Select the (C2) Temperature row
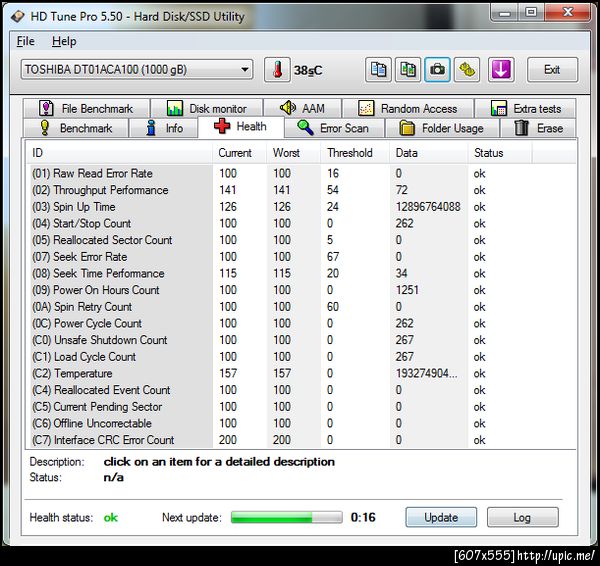The height and width of the screenshot is (566, 600). [x=300, y=373]
